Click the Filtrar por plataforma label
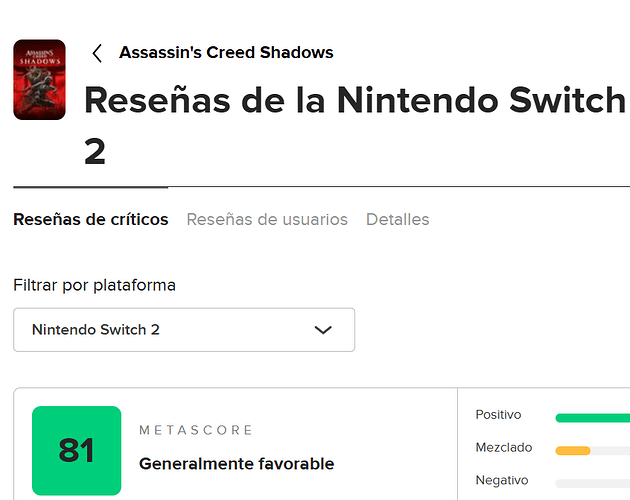 (x=94, y=285)
